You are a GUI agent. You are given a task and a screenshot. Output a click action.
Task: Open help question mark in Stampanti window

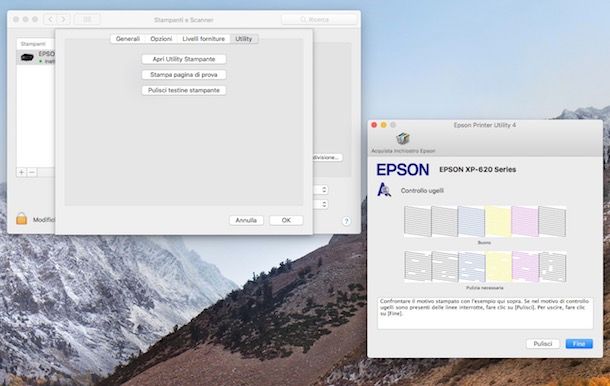click(346, 221)
